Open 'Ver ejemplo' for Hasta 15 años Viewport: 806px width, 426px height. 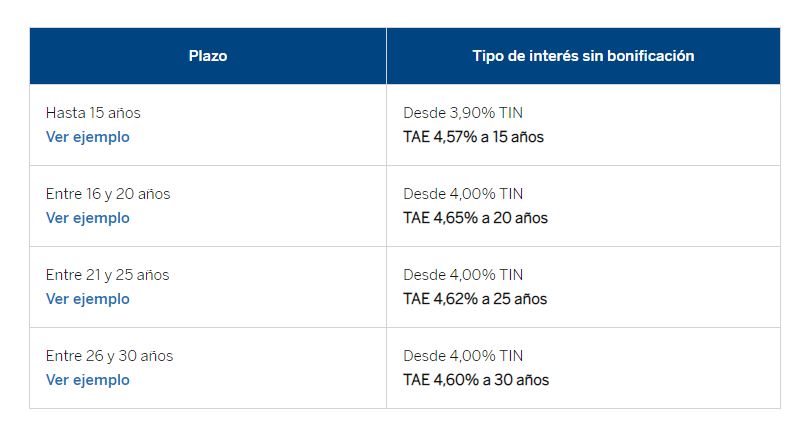[88, 137]
